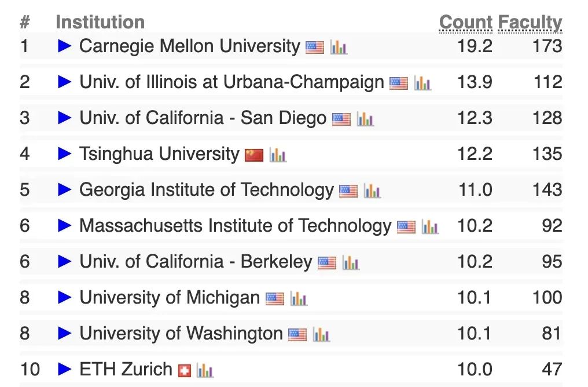Click the Count column header

(x=466, y=22)
